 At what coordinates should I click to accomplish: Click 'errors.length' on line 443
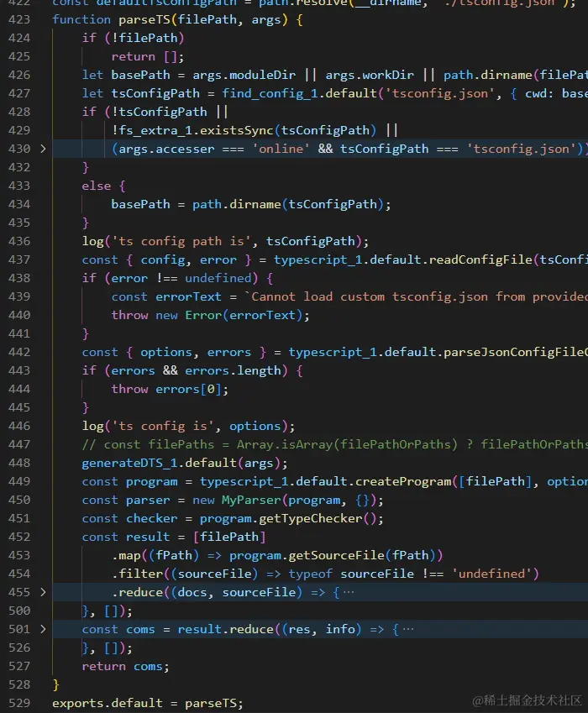233,370
